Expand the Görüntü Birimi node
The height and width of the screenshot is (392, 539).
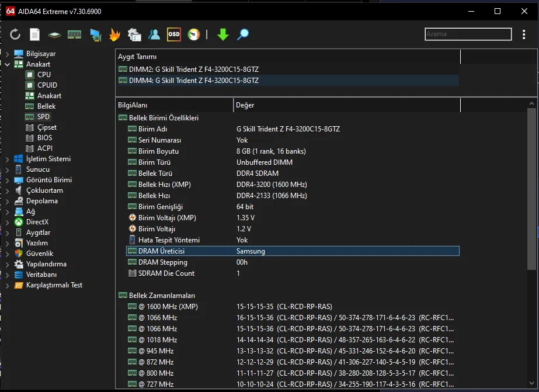click(x=7, y=180)
